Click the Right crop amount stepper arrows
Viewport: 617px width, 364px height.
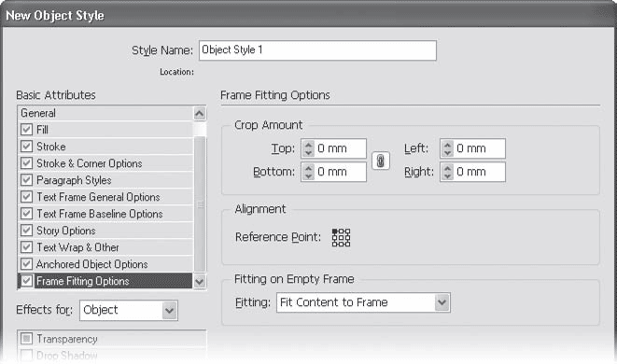point(447,172)
